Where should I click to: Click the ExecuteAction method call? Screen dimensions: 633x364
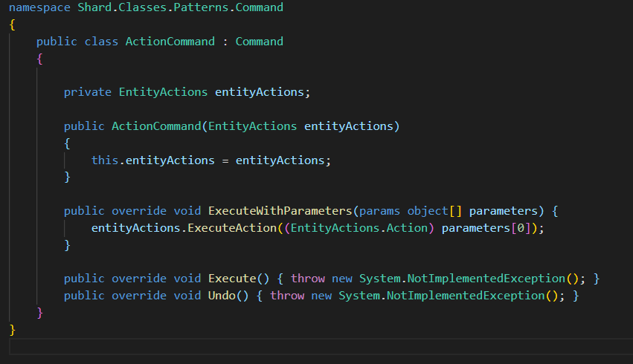point(232,228)
